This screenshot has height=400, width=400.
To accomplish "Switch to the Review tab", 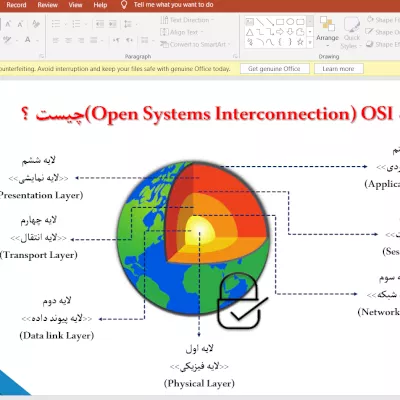I will coord(48,5).
